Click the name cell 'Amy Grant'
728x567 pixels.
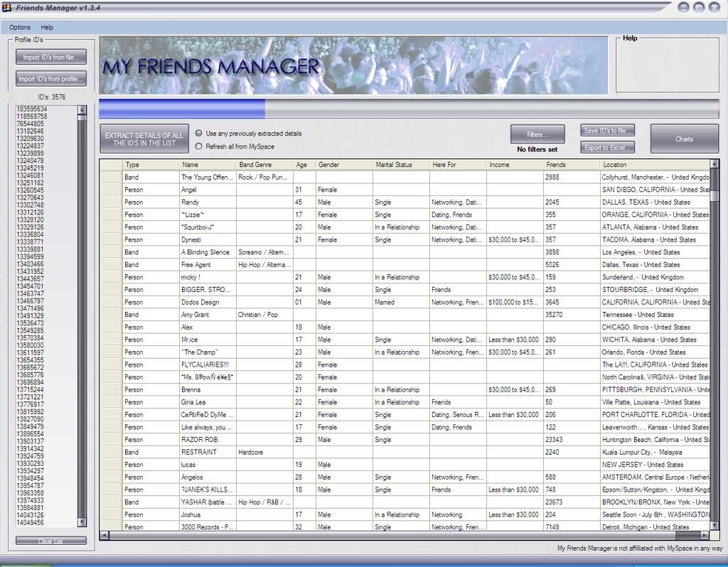tap(207, 315)
